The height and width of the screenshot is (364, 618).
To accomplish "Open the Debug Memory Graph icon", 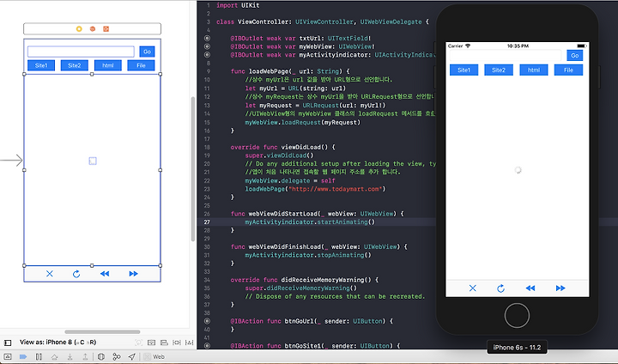I will tap(117, 357).
